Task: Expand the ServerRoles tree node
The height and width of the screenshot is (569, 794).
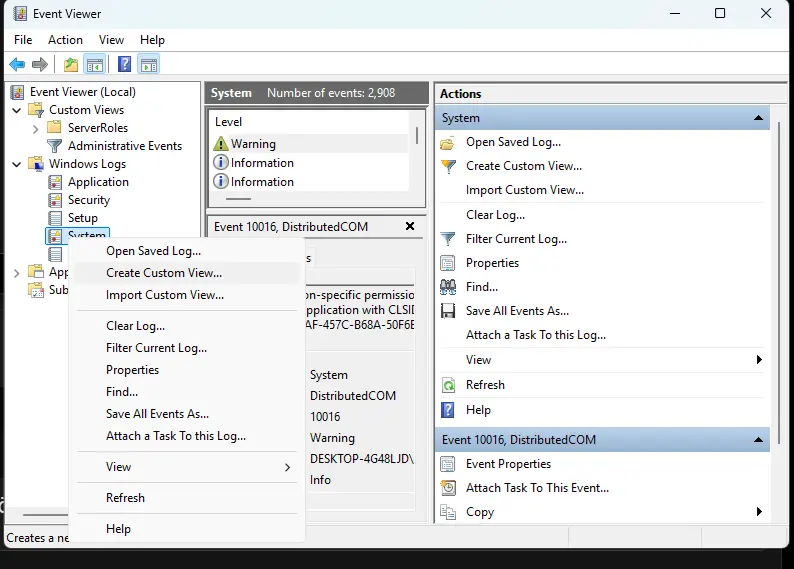Action: 35,129
